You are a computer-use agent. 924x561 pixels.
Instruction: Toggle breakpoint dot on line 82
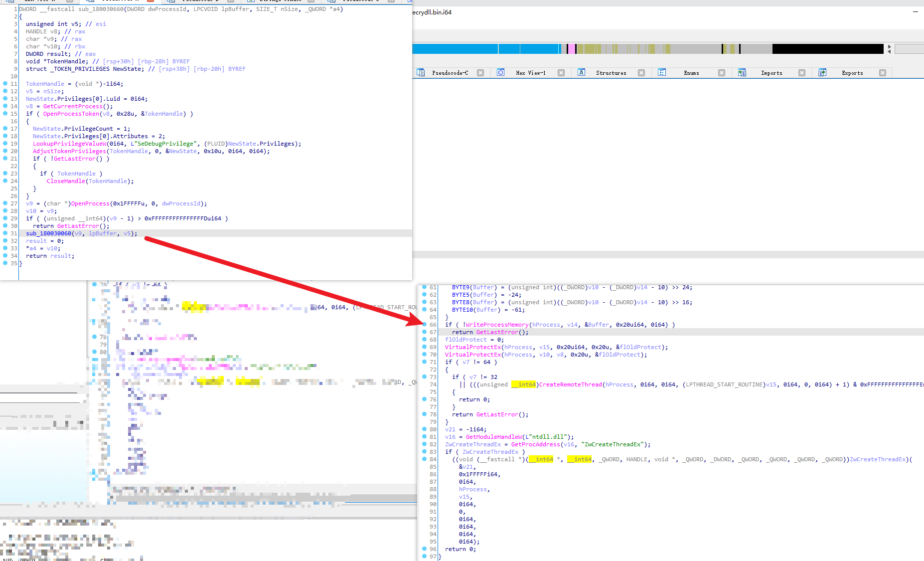(425, 444)
